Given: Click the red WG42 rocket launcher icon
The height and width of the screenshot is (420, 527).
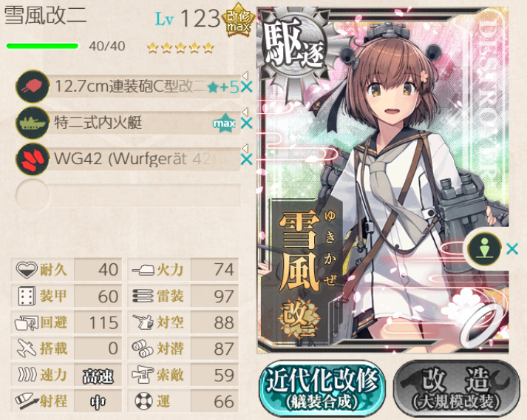Looking at the screenshot, I should click(x=33, y=159).
